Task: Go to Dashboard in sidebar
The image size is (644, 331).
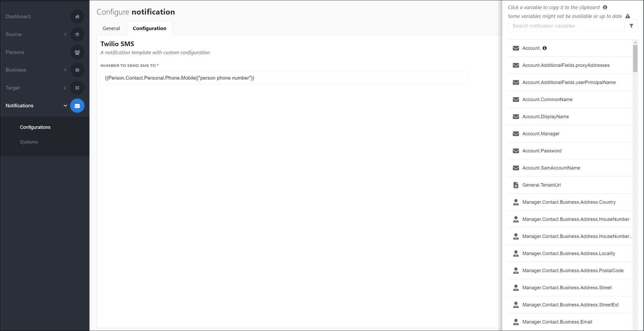Action: tap(18, 16)
